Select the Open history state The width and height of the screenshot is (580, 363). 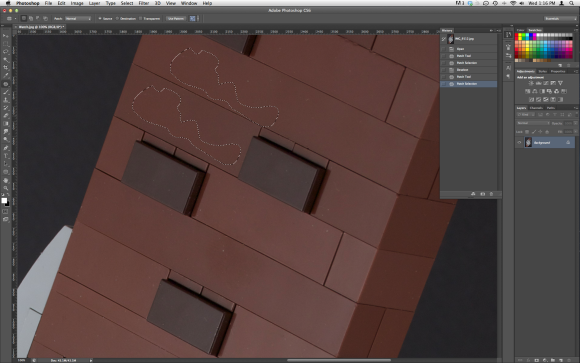[468, 49]
